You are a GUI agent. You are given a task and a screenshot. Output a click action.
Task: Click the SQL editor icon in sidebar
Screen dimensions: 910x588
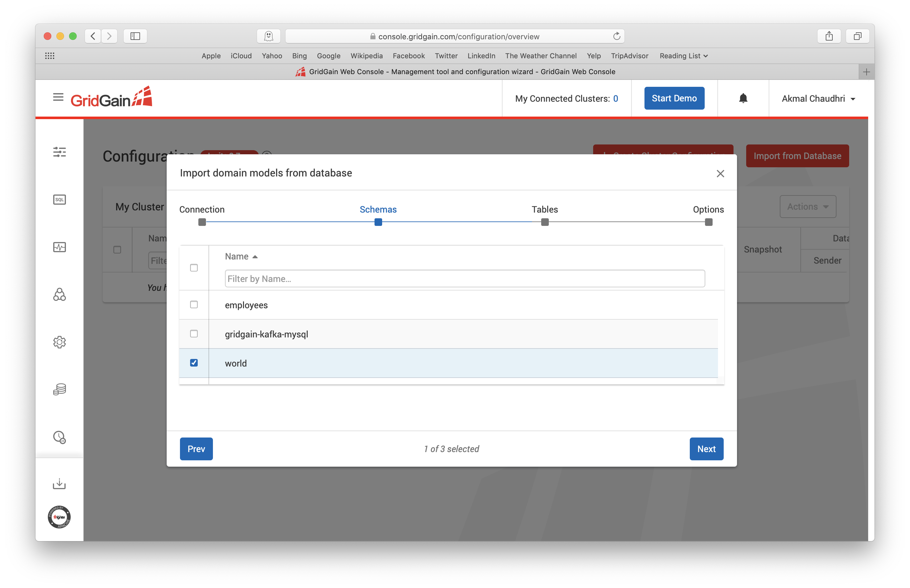[x=60, y=199]
